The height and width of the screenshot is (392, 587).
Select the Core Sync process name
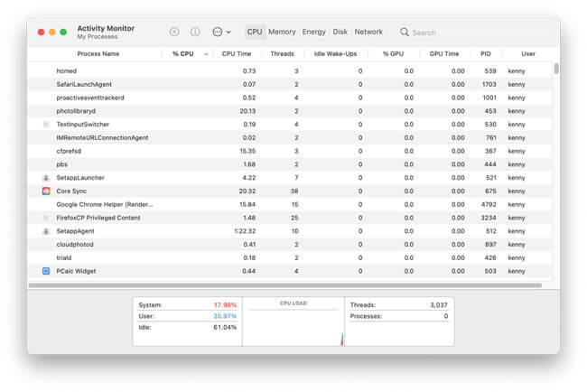point(71,191)
